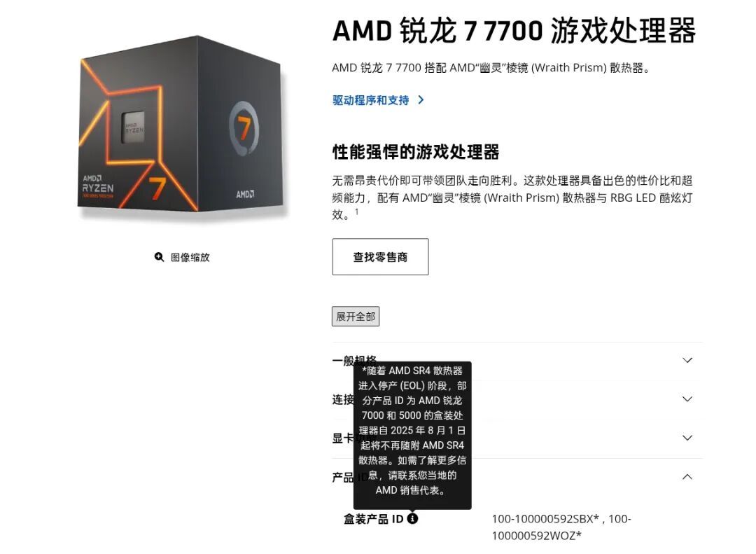Click the 盒装产品 ID label
756x554 pixels.
click(373, 519)
